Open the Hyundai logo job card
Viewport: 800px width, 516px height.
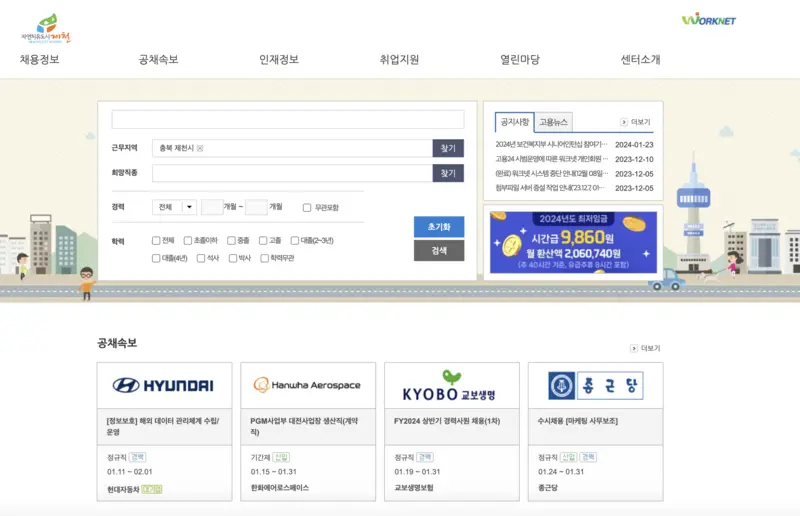(164, 385)
